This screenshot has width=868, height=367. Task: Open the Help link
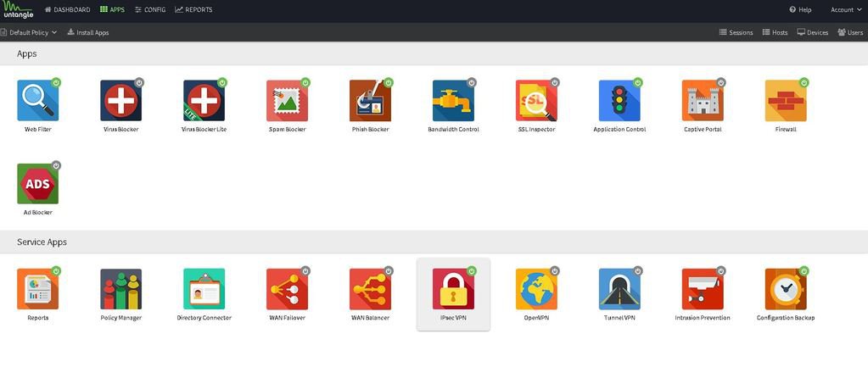pyautogui.click(x=800, y=9)
